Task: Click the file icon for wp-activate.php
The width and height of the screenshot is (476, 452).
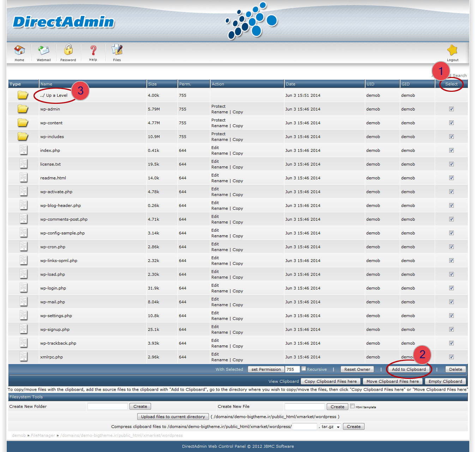Action: tap(23, 191)
